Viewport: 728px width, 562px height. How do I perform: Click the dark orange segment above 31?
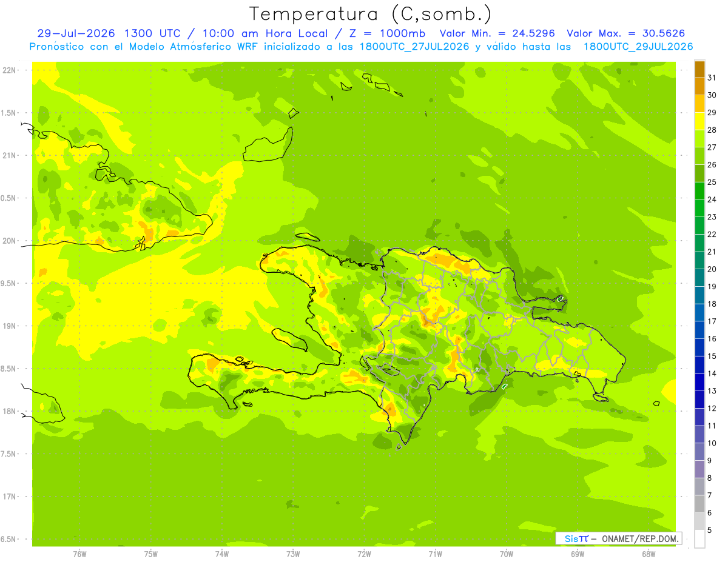point(699,69)
